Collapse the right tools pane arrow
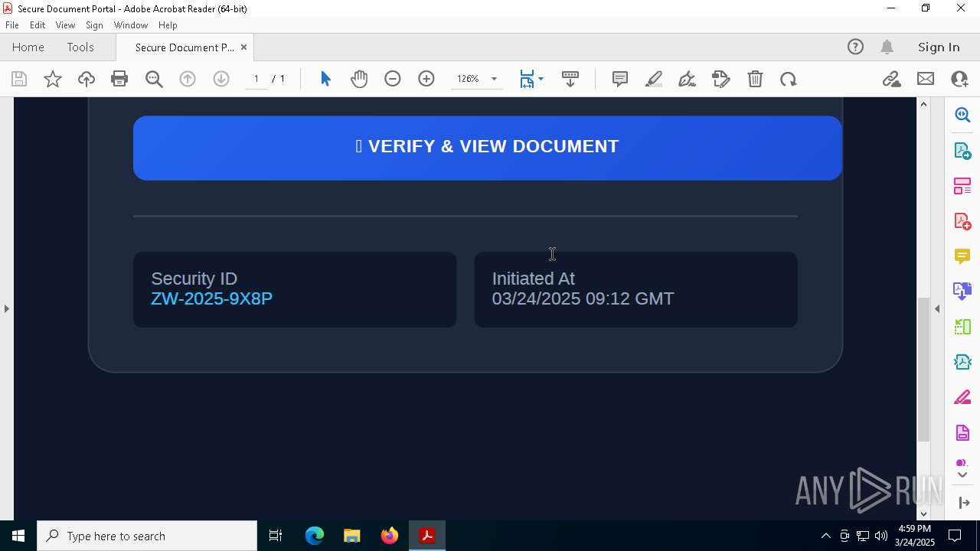 [937, 308]
